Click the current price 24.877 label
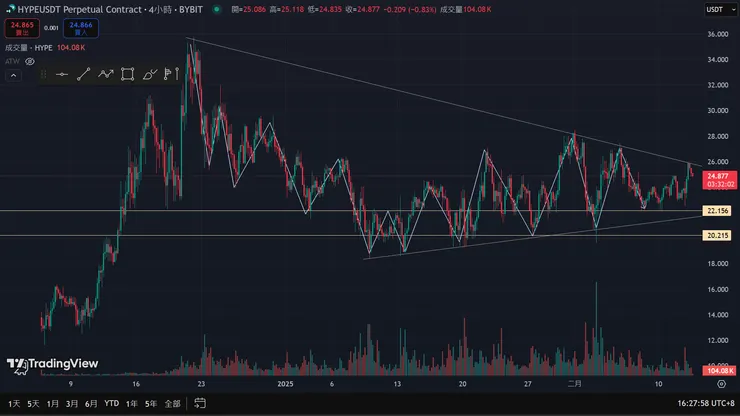 click(719, 180)
